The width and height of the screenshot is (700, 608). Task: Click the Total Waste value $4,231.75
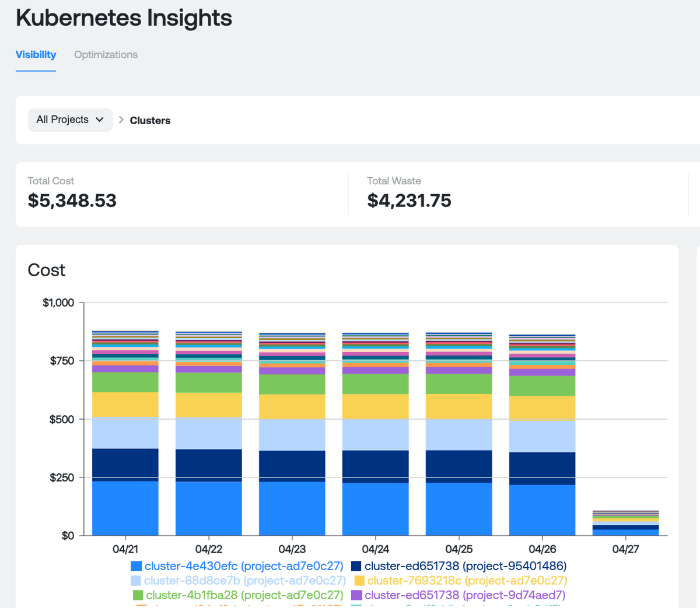[x=409, y=201]
